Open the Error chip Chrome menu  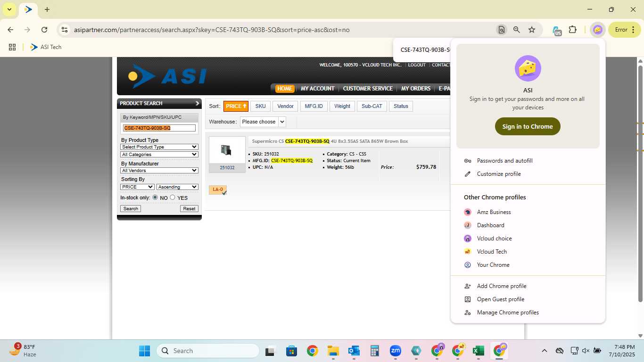pyautogui.click(x=625, y=30)
